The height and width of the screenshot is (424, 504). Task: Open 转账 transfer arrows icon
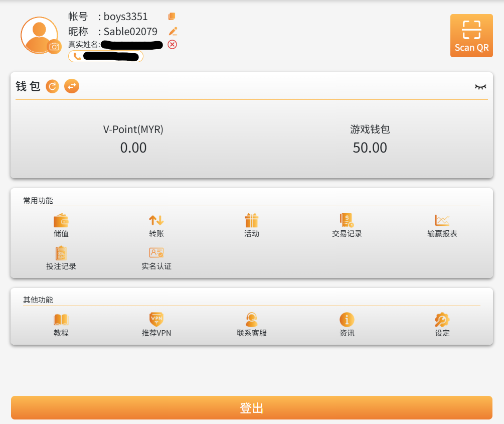[156, 225]
